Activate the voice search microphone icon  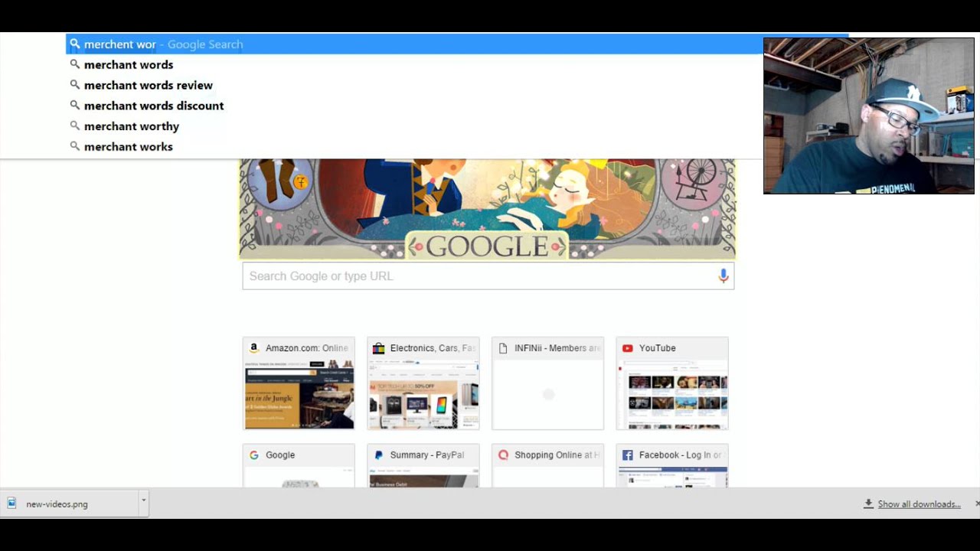tap(724, 276)
